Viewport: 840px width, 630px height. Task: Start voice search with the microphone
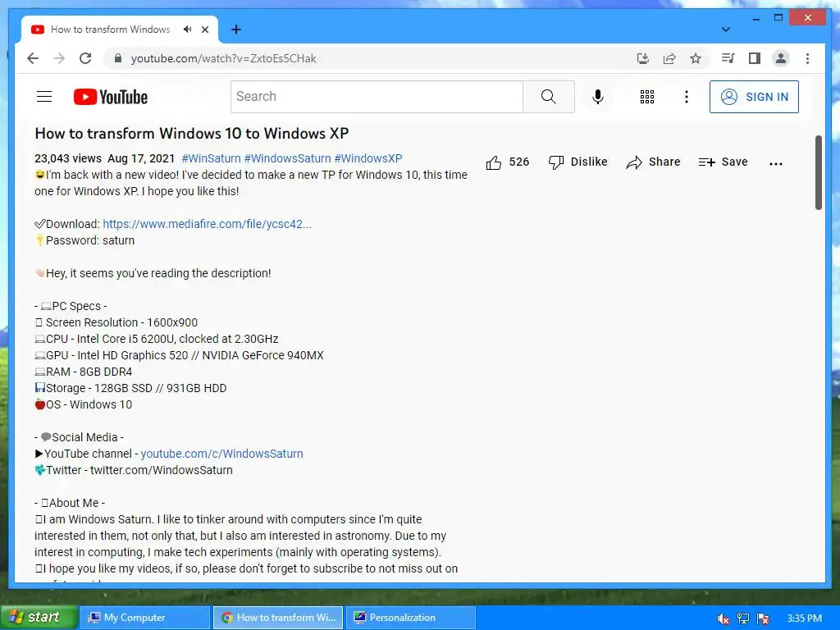(x=598, y=97)
